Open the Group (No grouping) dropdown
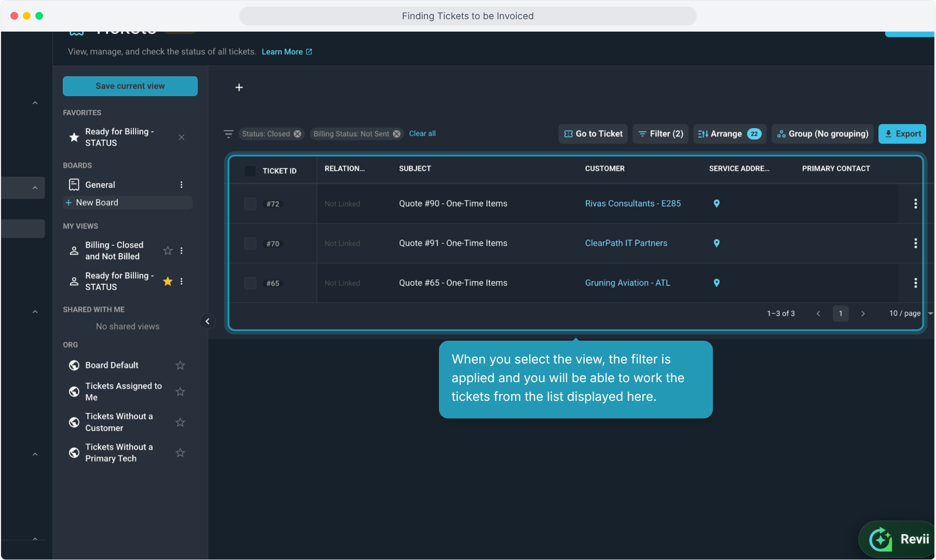The width and height of the screenshot is (936, 560). point(822,134)
